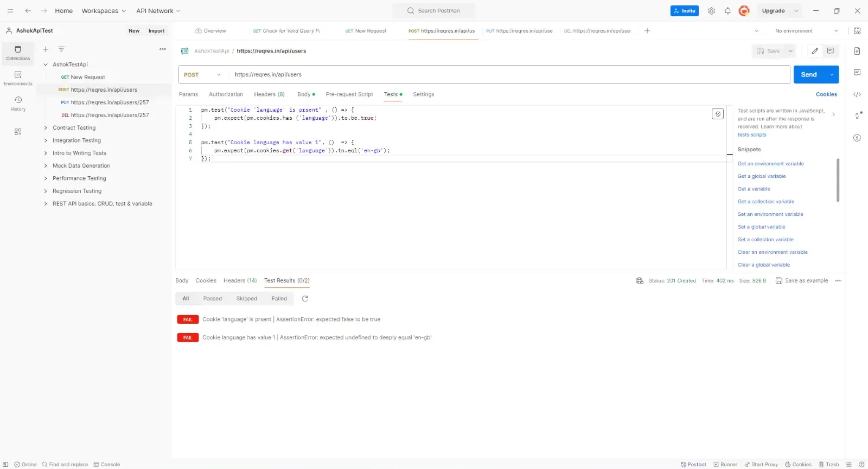Go back with the left arrow
The image size is (868, 469).
tap(28, 11)
